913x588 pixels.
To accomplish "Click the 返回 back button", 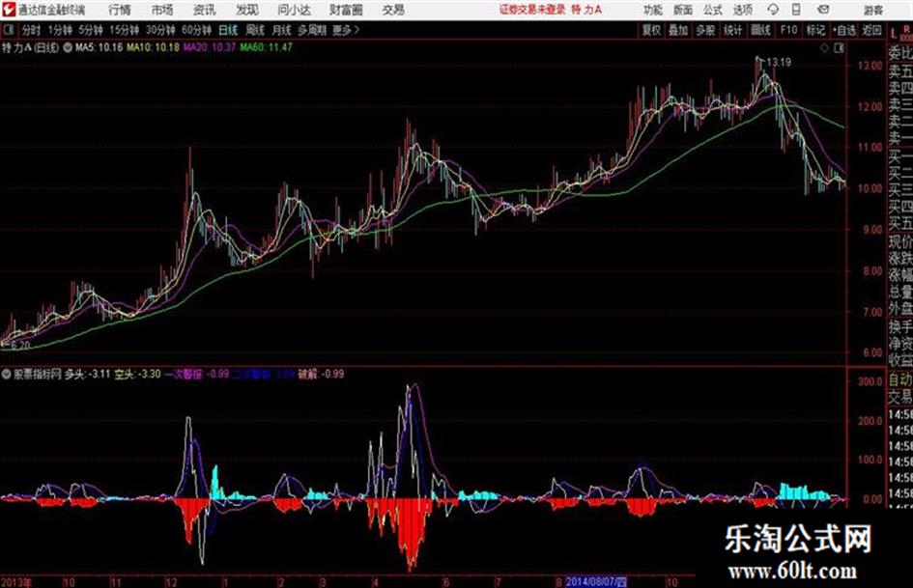I will pyautogui.click(x=871, y=30).
